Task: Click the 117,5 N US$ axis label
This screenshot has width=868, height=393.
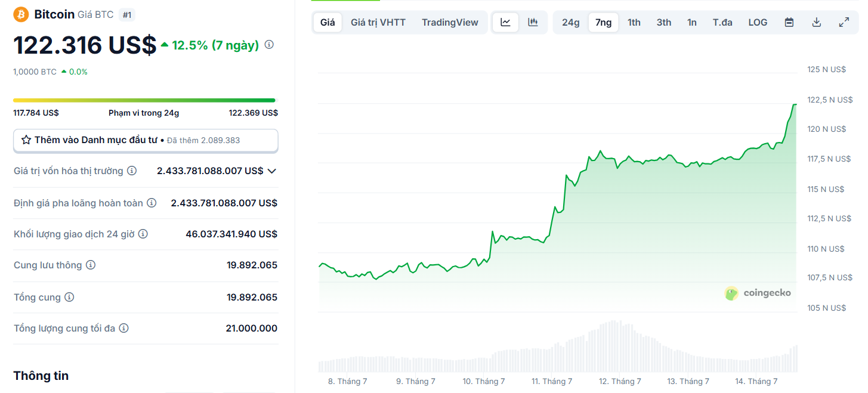Action: (829, 159)
